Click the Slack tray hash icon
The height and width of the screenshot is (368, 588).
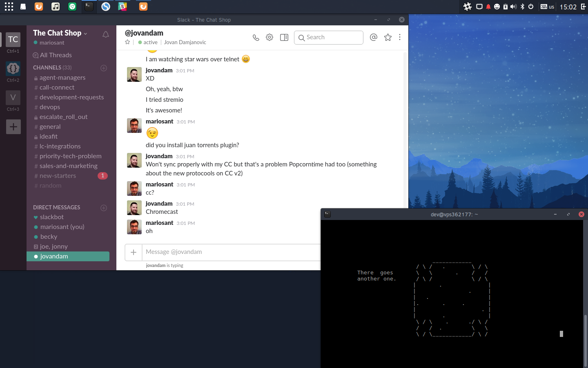pyautogui.click(x=468, y=7)
